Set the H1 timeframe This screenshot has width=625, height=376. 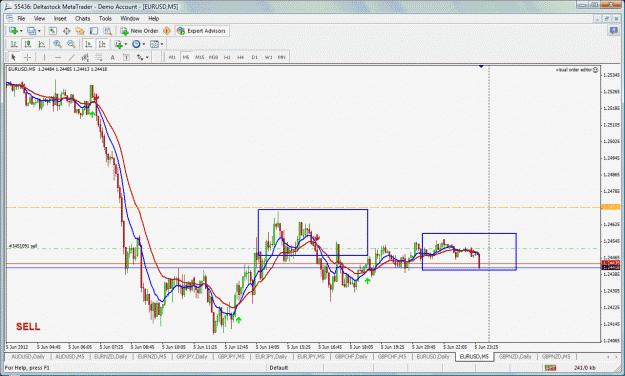click(x=227, y=57)
